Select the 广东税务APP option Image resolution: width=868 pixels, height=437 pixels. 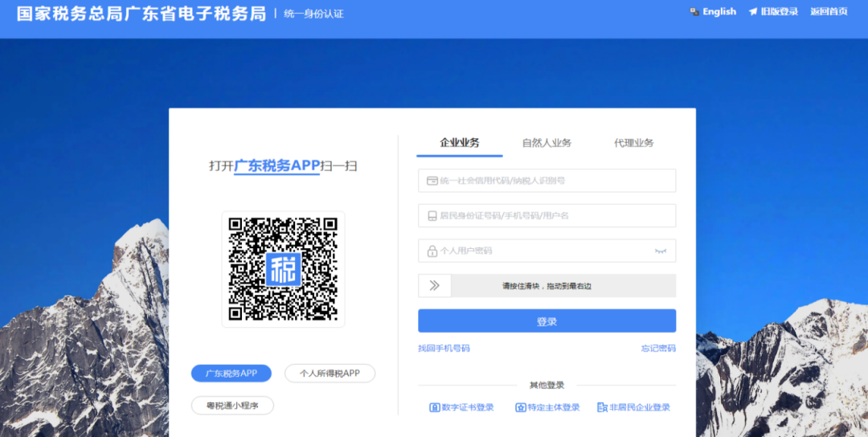[x=231, y=374]
